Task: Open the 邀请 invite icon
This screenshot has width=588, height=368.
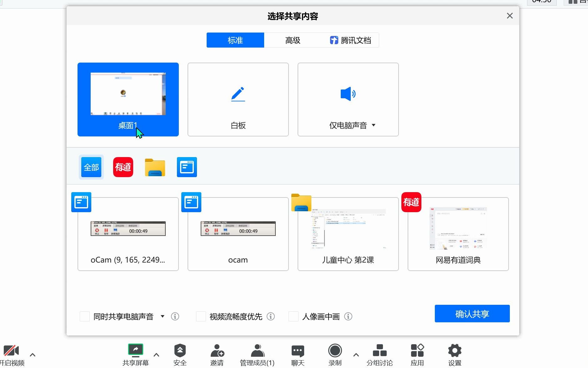Action: [217, 350]
